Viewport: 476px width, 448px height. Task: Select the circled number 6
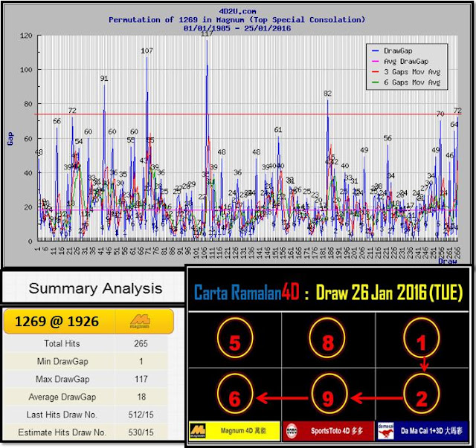point(235,395)
